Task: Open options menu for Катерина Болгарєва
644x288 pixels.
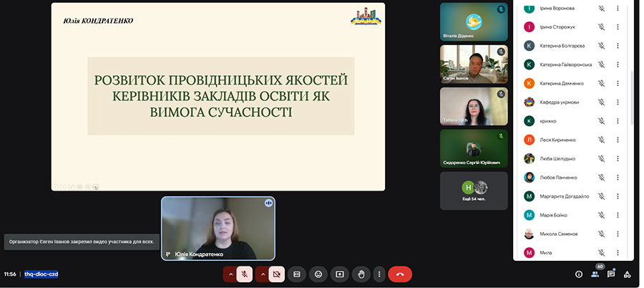Action: [x=618, y=46]
